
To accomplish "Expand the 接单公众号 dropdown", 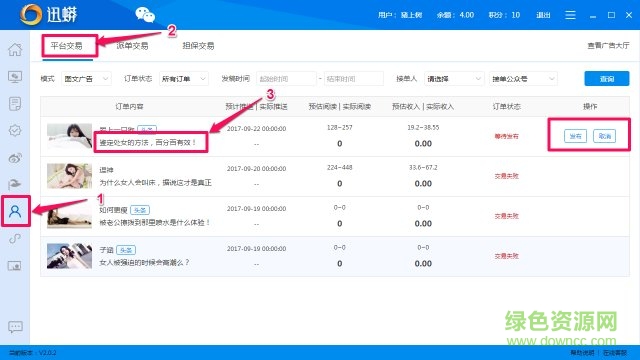I will pyautogui.click(x=523, y=79).
